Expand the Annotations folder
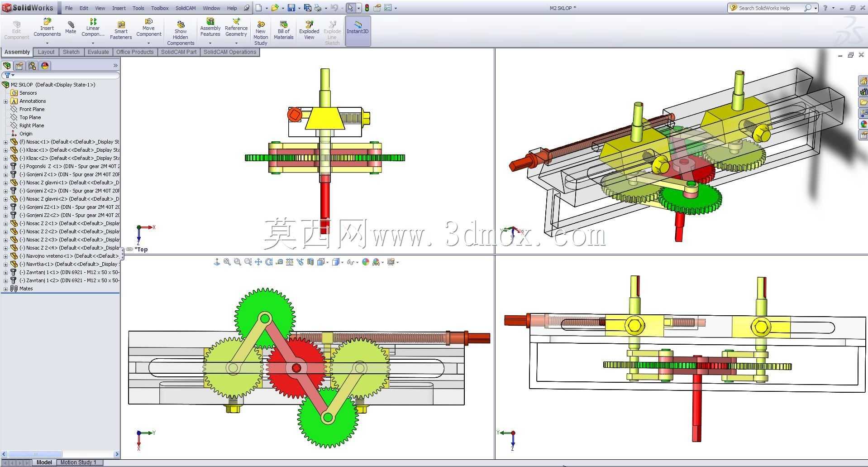 click(5, 101)
